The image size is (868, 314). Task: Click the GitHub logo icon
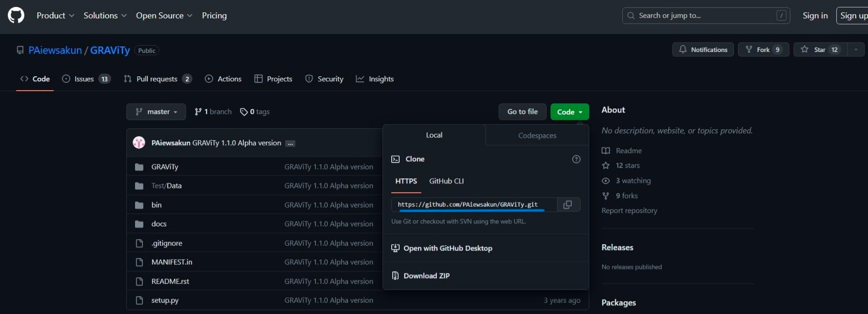tap(16, 15)
